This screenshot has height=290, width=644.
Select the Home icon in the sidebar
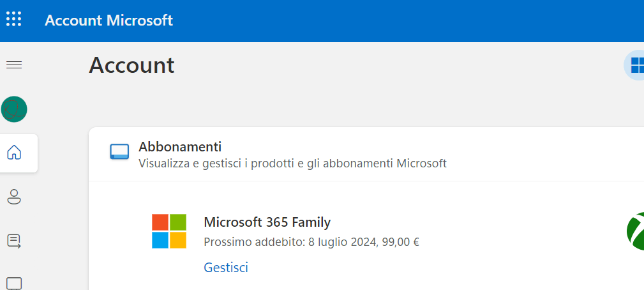pos(15,153)
